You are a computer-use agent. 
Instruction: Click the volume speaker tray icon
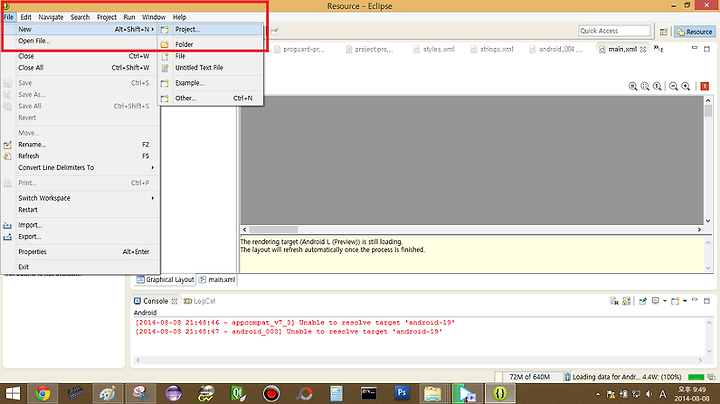(x=649, y=394)
